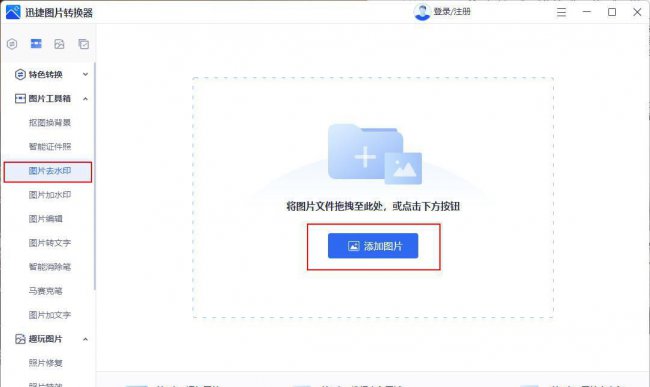Switch to the toolbox sidebar tab icon

(x=36, y=44)
